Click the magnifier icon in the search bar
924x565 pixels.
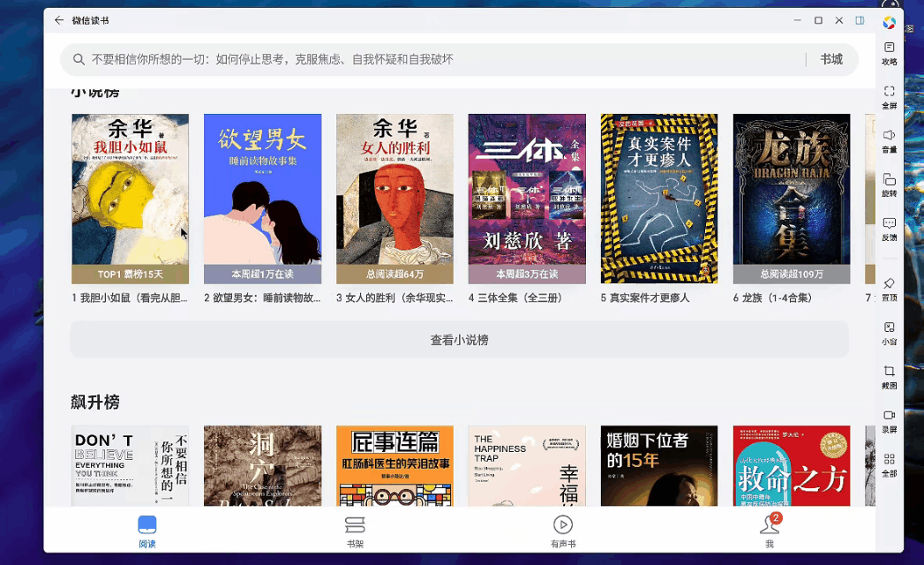pos(79,59)
